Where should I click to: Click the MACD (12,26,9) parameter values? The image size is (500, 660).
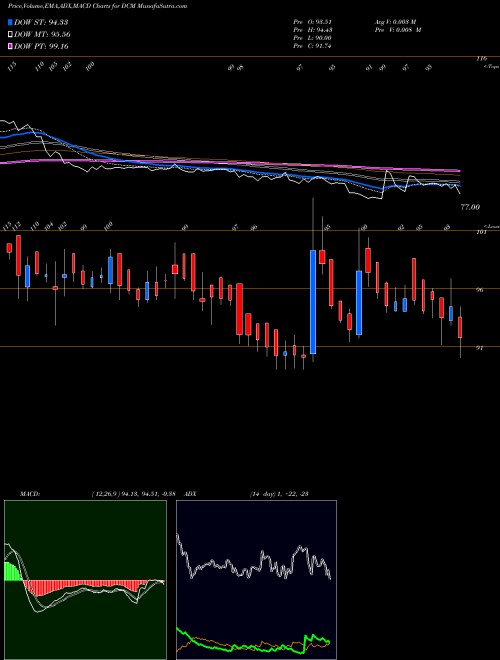[x=133, y=494]
